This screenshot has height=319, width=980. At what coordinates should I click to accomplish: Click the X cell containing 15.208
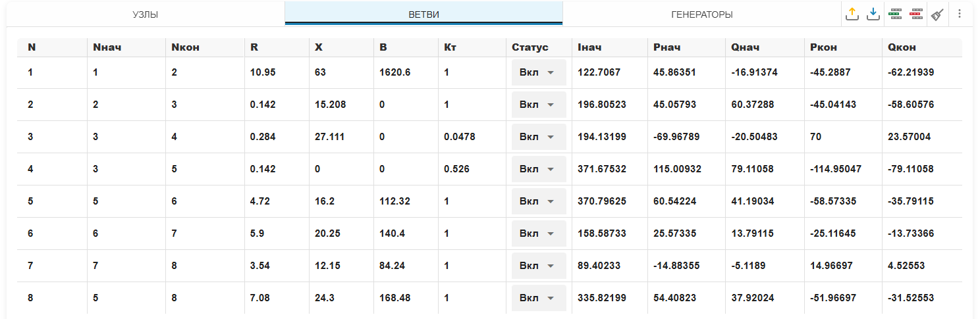pos(330,105)
